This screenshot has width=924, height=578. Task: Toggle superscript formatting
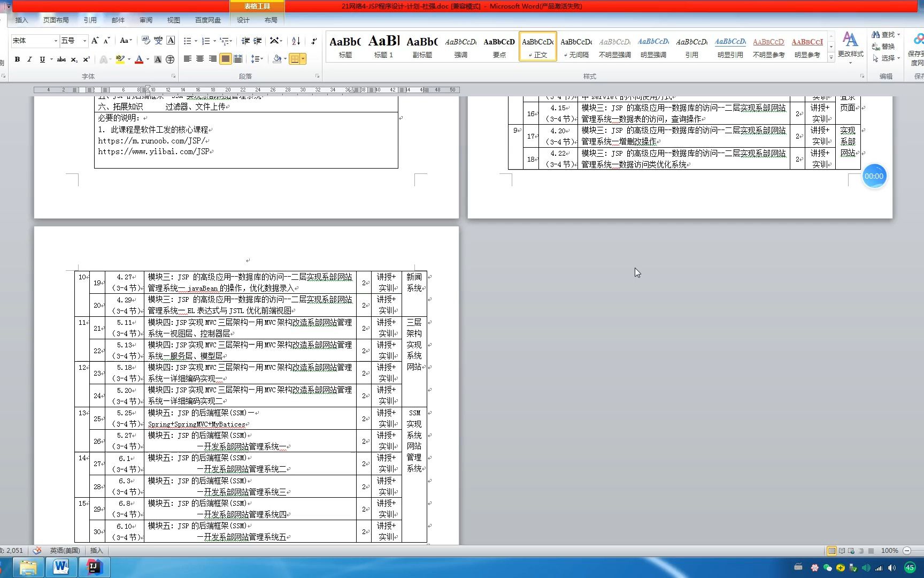click(x=87, y=59)
